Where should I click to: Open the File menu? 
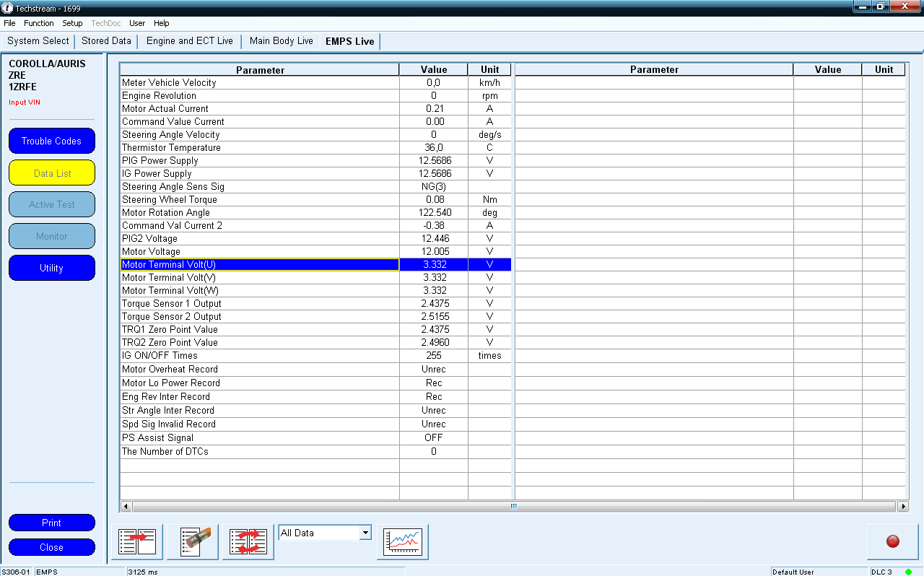[9, 23]
